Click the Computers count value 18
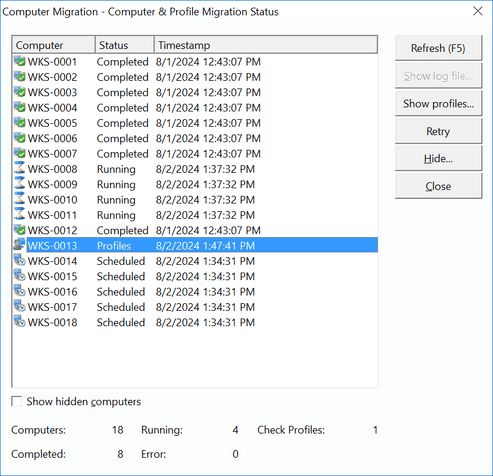493x476 pixels. click(118, 430)
